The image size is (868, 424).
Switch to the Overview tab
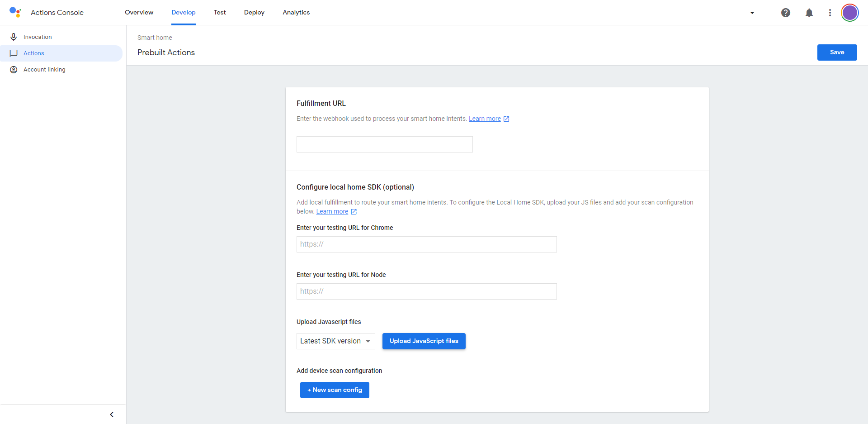pyautogui.click(x=139, y=12)
